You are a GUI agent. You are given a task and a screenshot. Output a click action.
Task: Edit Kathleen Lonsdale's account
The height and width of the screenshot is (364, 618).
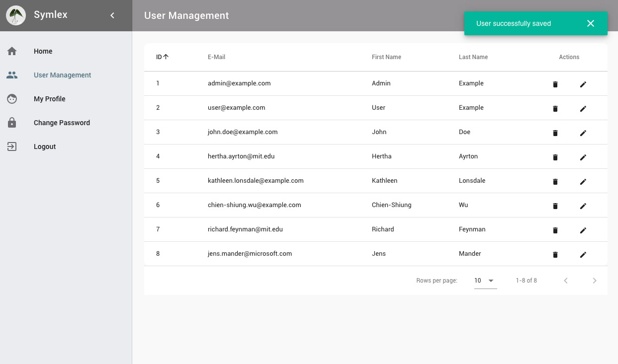pyautogui.click(x=583, y=182)
